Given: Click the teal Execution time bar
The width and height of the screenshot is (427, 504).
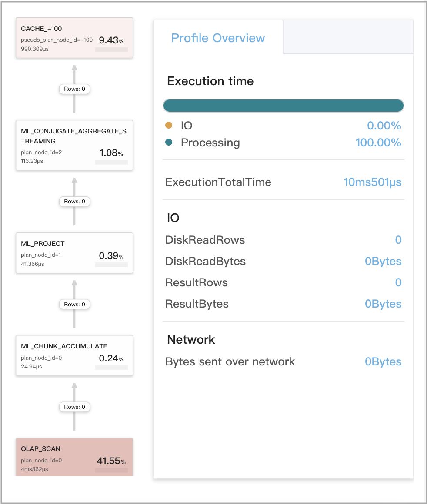Looking at the screenshot, I should pos(283,105).
